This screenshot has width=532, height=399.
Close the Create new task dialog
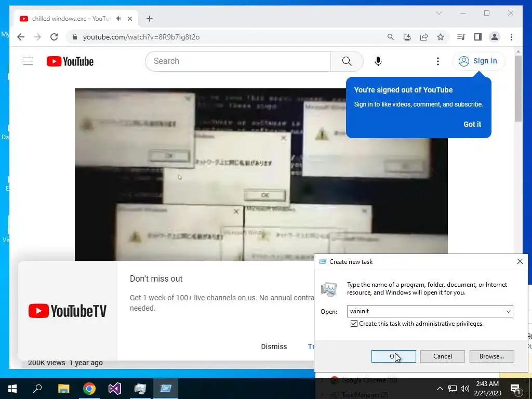tap(520, 262)
